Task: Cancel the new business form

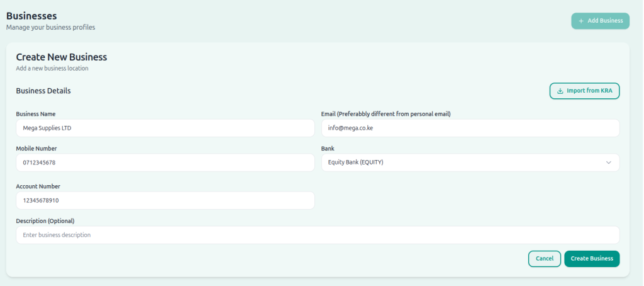Action: pos(544,259)
